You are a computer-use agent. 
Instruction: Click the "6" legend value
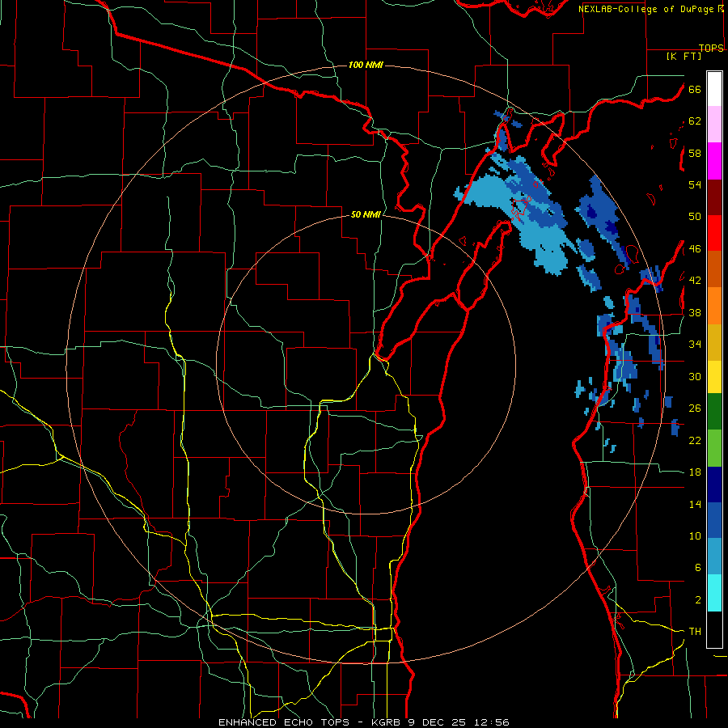tap(698, 568)
